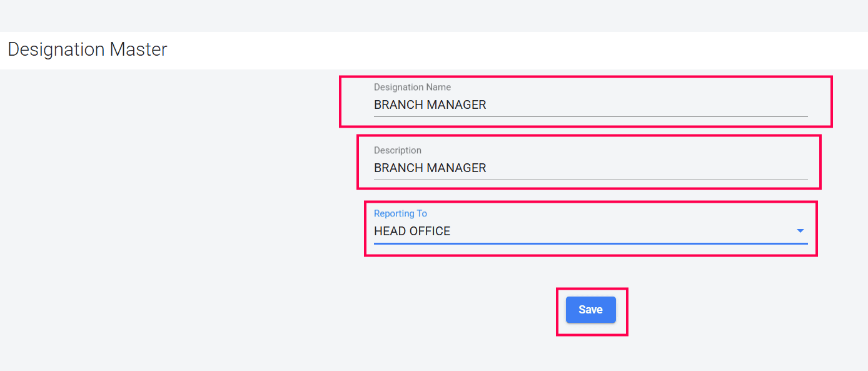Select the HEAD OFFICE dropdown value
868x371 pixels.
click(x=412, y=231)
